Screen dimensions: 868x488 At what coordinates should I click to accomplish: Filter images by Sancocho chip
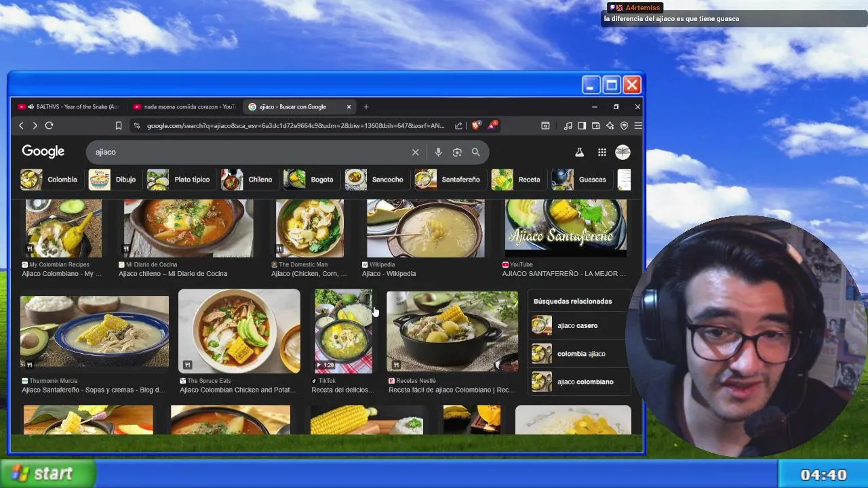tap(376, 180)
